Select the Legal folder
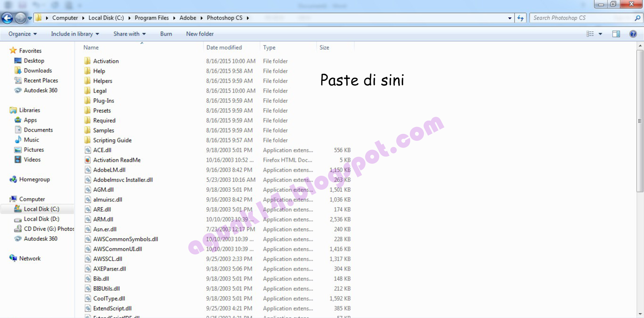 [x=100, y=91]
